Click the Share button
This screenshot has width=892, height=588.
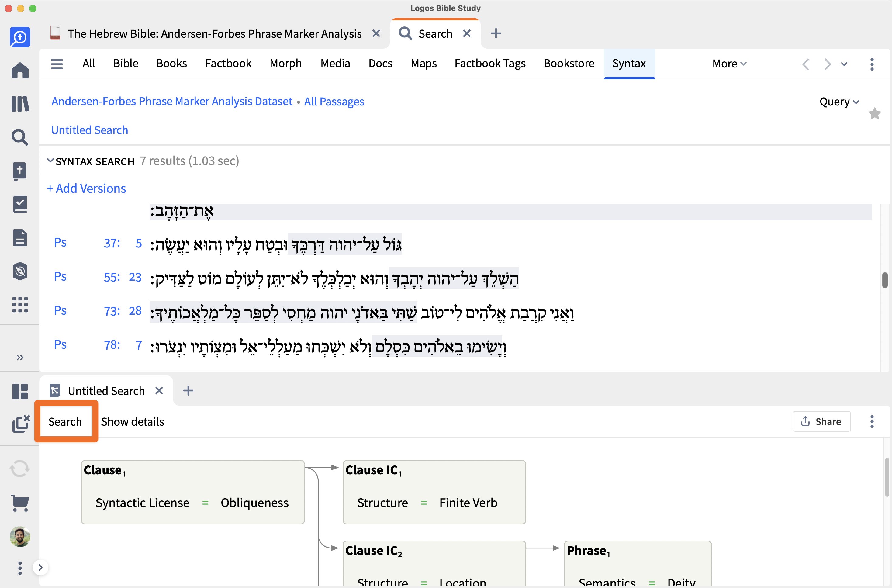[x=821, y=421]
